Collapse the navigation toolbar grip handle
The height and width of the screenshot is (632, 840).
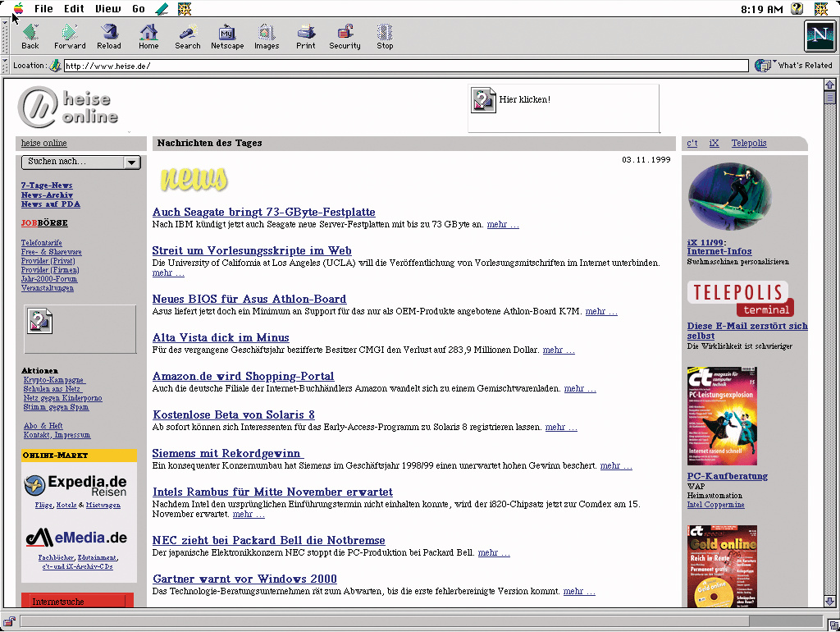pyautogui.click(x=7, y=36)
